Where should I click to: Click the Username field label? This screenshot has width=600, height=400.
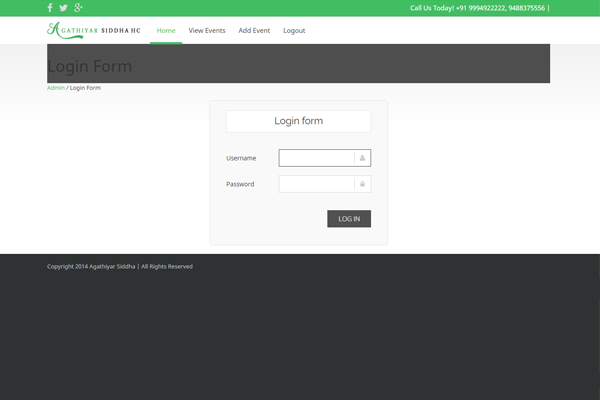click(x=241, y=158)
